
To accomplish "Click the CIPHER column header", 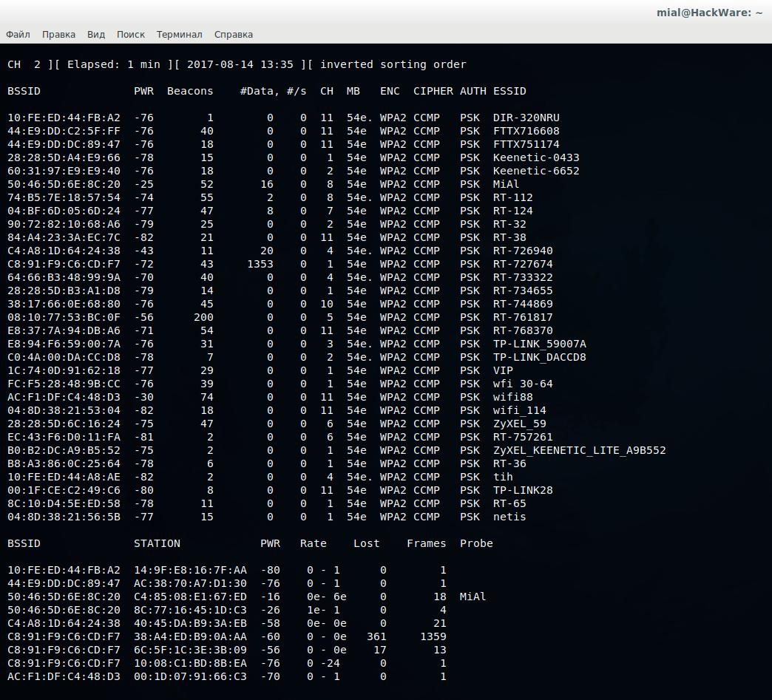I will (x=433, y=91).
